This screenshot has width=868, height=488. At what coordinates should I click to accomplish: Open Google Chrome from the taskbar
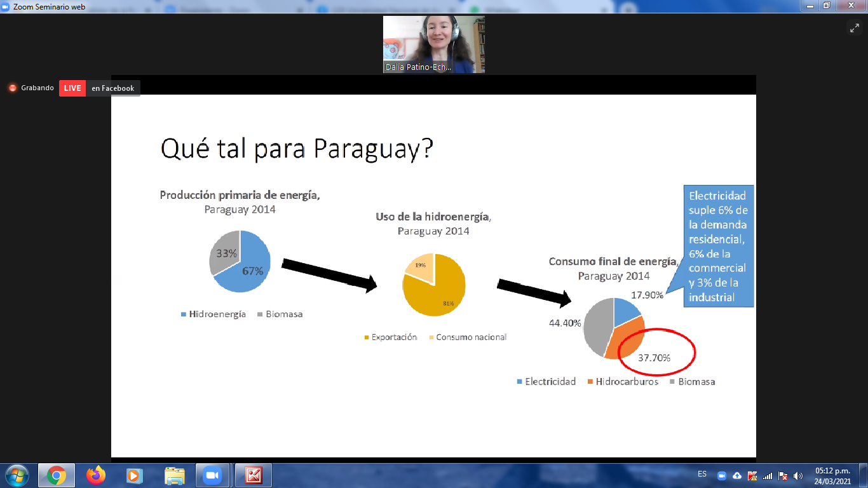[57, 475]
